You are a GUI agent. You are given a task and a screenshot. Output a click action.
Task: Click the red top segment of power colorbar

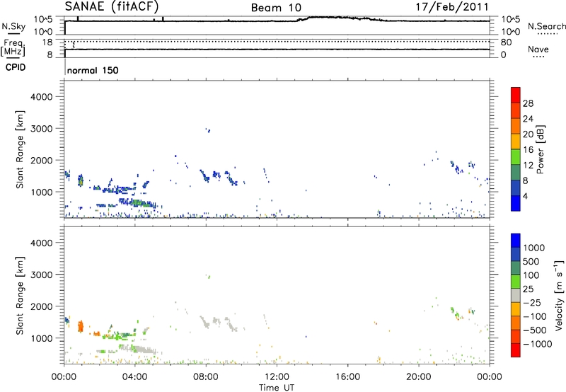pos(516,95)
